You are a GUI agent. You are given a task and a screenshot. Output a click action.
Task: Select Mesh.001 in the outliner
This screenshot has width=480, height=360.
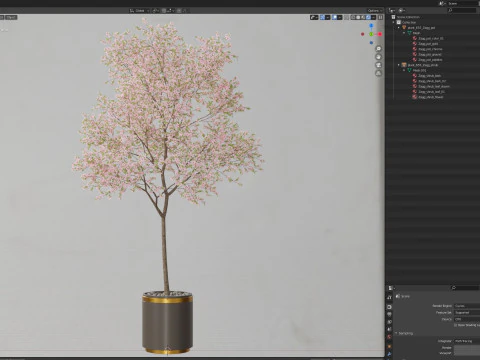point(419,70)
